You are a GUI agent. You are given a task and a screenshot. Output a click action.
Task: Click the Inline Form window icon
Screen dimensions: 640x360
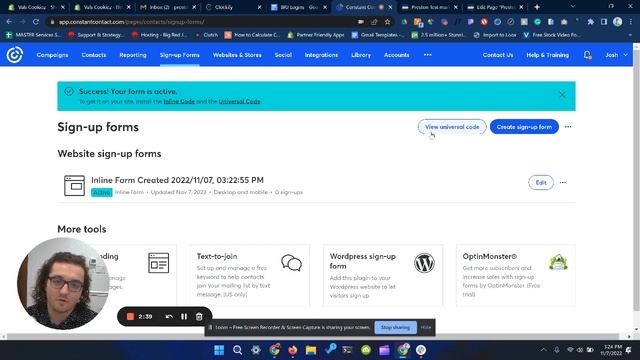click(74, 186)
